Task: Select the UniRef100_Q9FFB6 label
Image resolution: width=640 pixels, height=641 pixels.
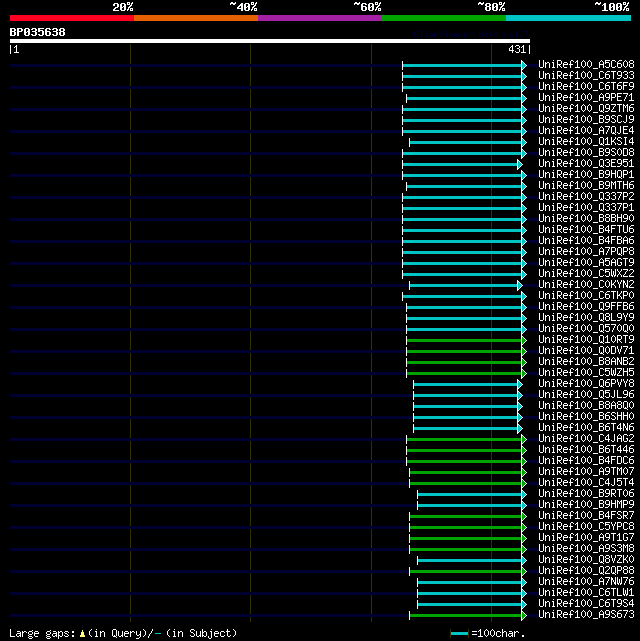Action: 586,307
